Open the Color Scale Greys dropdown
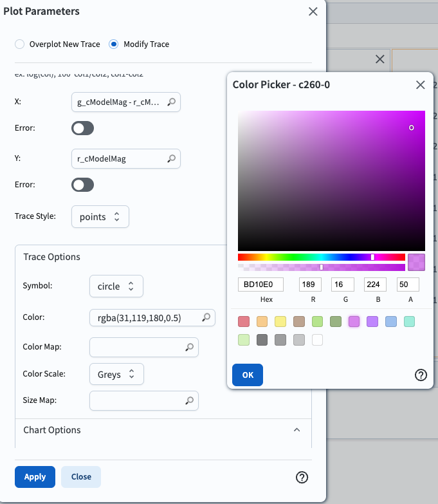 pos(116,374)
